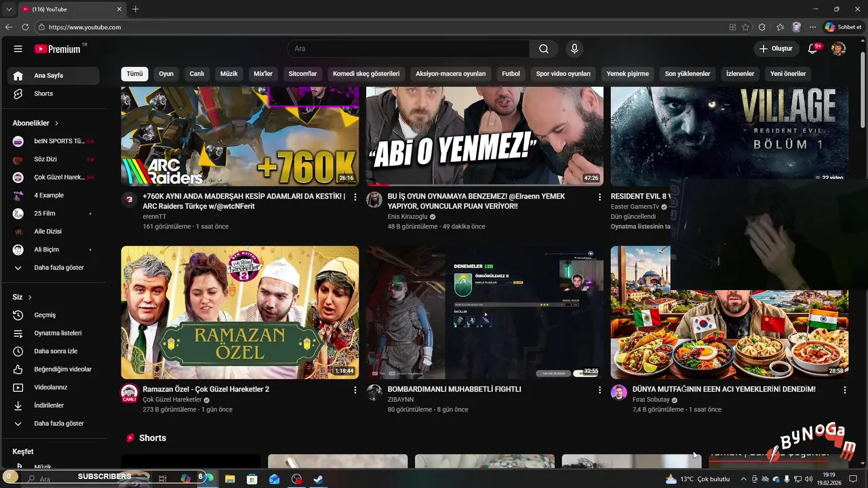
Task: Select the Müzik filter chip
Action: [x=229, y=74]
